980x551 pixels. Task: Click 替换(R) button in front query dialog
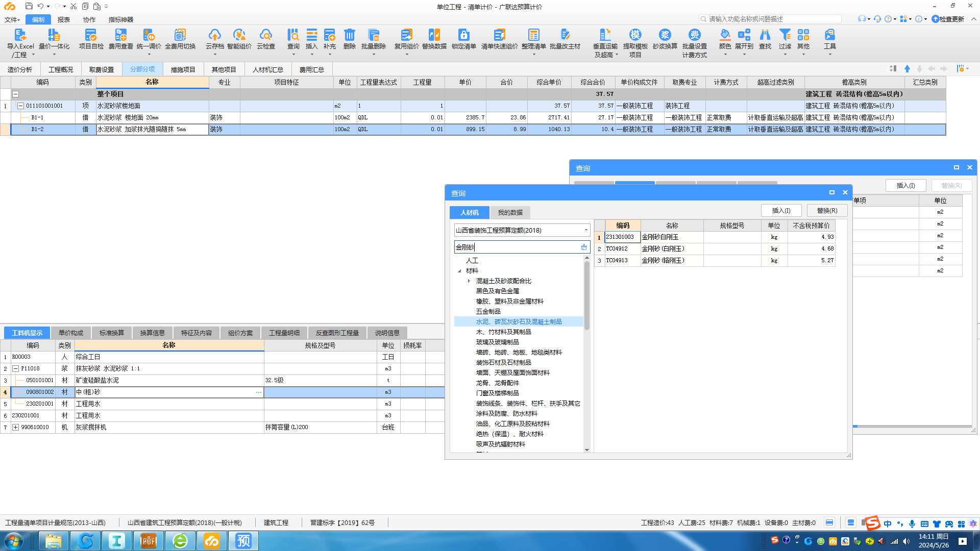(827, 210)
